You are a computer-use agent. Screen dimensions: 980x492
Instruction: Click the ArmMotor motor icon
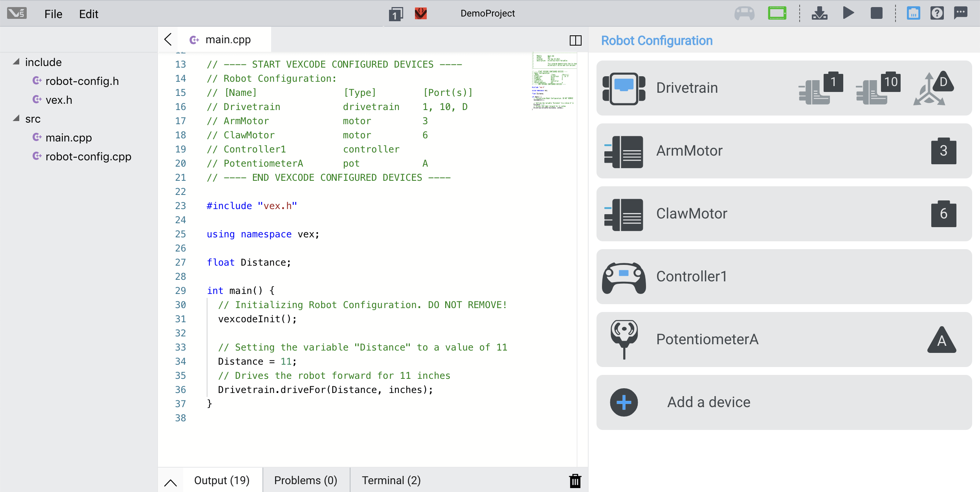click(624, 152)
